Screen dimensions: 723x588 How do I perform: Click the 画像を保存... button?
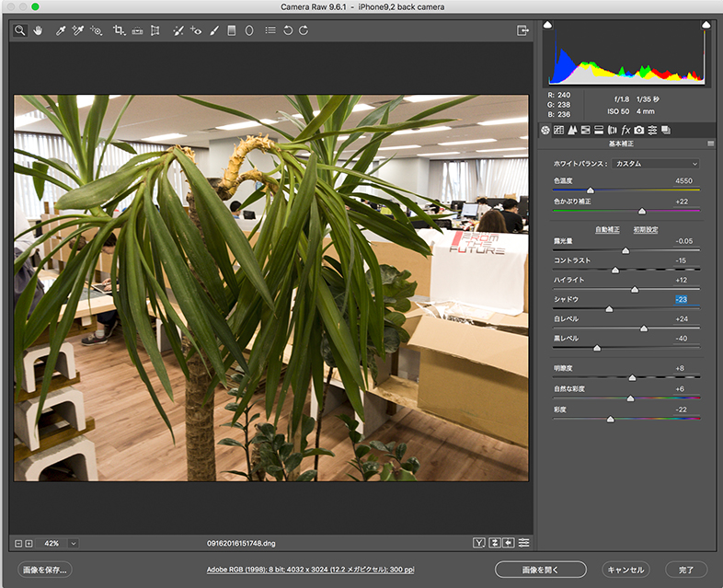point(45,570)
